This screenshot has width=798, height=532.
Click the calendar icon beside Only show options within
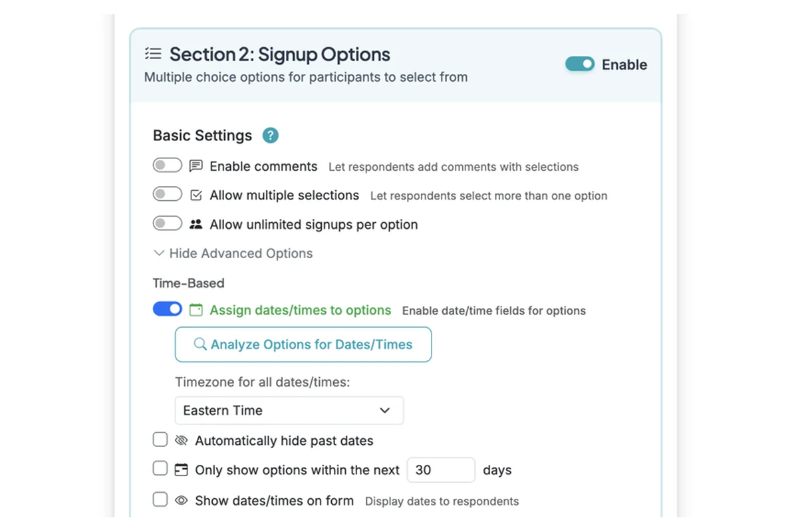coord(181,469)
